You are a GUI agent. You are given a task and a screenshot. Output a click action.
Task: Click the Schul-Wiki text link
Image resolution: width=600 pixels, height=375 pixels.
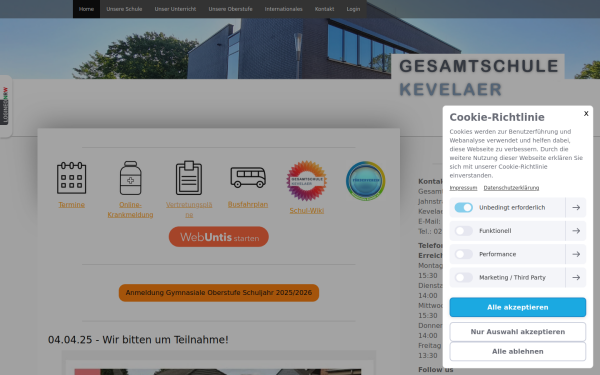[x=307, y=211]
